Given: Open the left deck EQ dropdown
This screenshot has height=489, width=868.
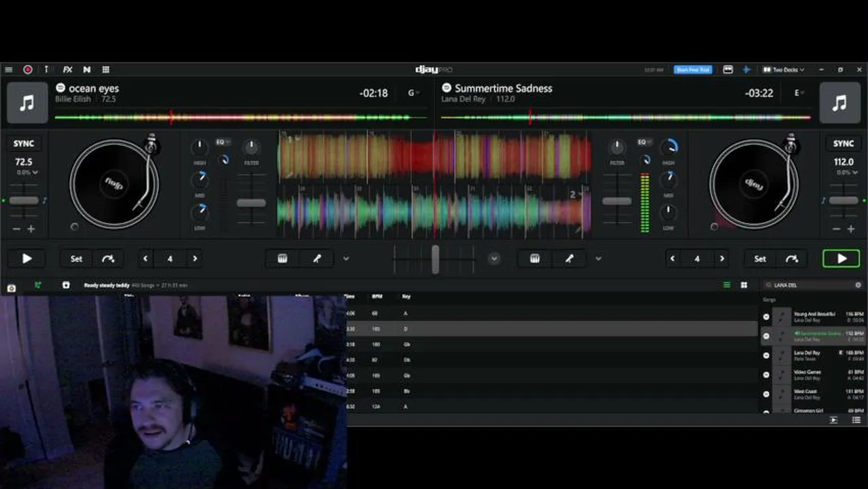Looking at the screenshot, I should (x=223, y=142).
